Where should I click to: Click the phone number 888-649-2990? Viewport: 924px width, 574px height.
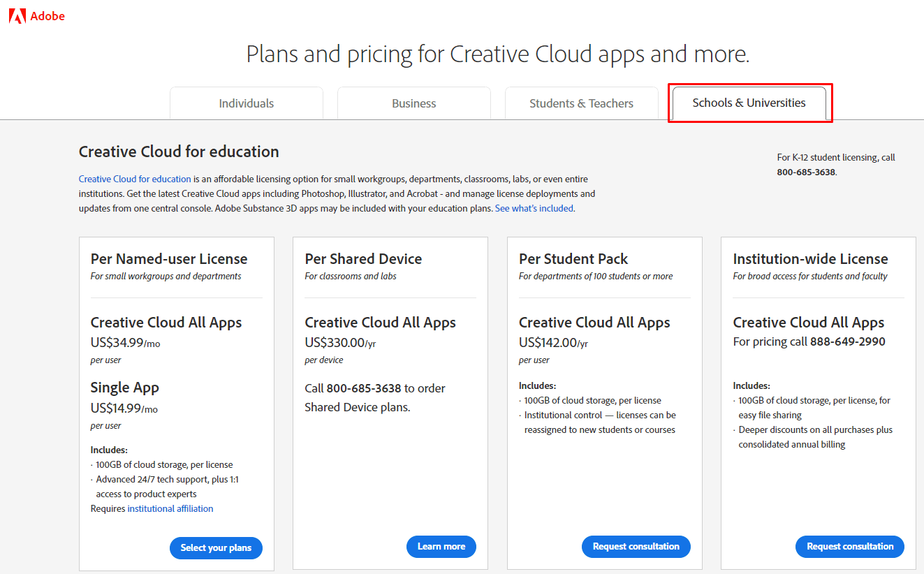(848, 341)
